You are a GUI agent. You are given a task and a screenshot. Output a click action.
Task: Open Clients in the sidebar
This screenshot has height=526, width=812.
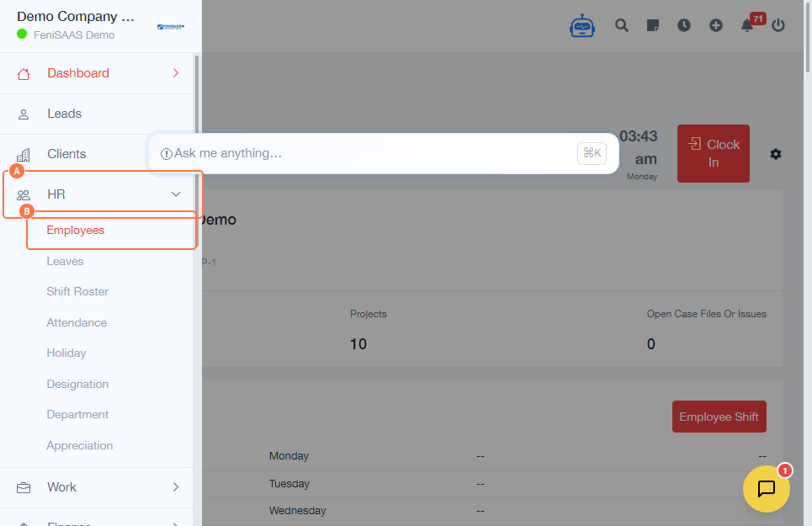pos(66,154)
